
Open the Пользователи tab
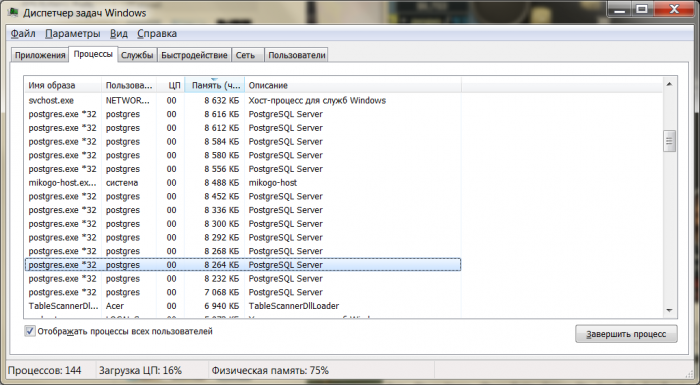296,55
